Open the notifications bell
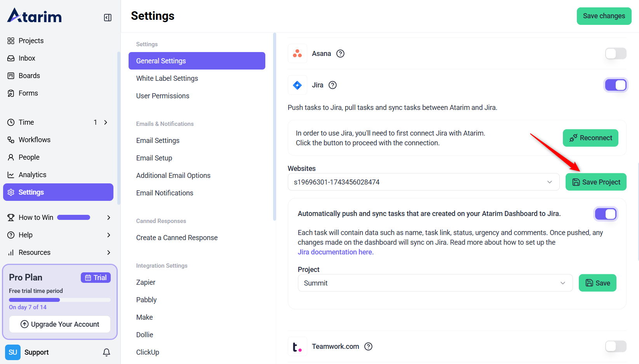Viewport: 639px width, 364px height. pos(106,352)
